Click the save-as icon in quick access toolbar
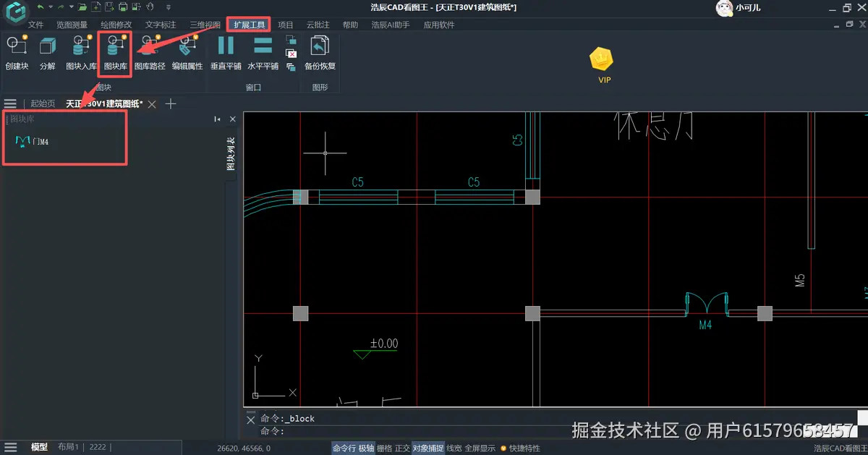The image size is (868, 455). (110, 7)
